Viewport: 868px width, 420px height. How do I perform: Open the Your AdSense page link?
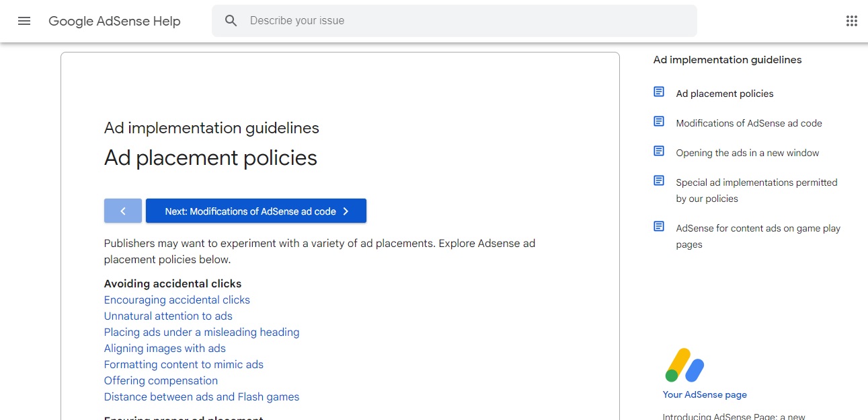pos(705,394)
